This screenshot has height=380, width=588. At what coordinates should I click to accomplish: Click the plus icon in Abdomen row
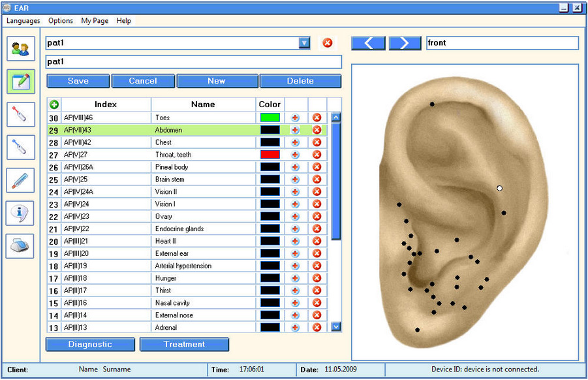295,130
